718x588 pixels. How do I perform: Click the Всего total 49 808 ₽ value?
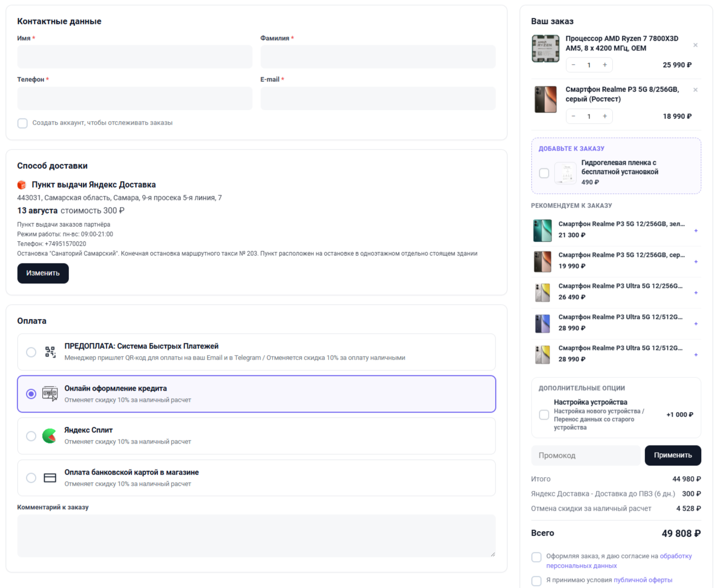(x=681, y=534)
